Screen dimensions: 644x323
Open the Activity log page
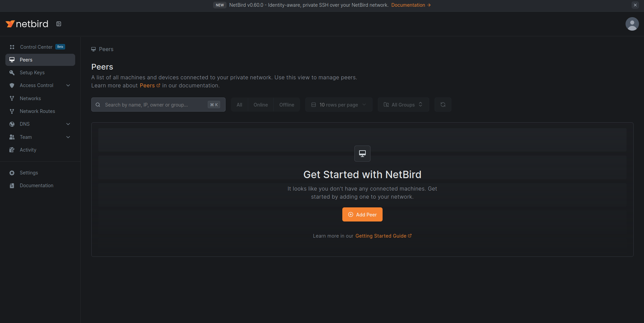pyautogui.click(x=28, y=150)
